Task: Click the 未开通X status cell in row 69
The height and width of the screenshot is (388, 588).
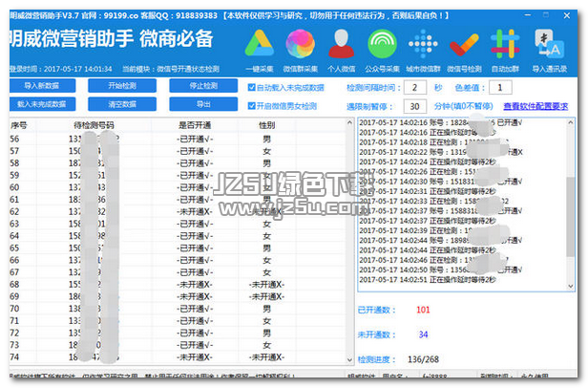Action: 195,296
